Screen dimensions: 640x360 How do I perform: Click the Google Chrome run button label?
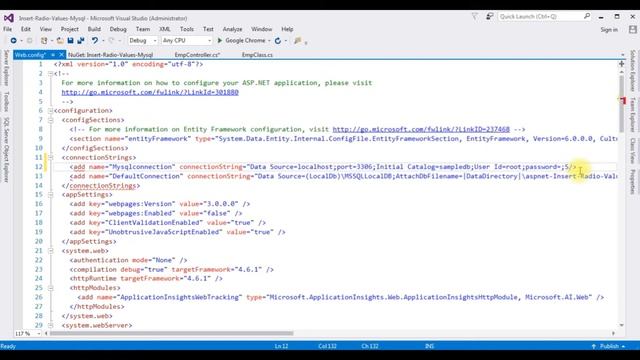pyautogui.click(x=245, y=40)
